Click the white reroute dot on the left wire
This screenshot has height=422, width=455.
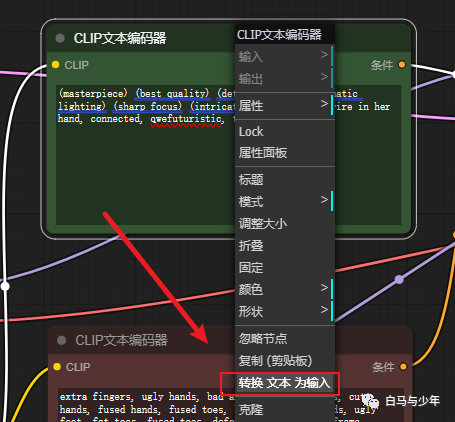5,286
